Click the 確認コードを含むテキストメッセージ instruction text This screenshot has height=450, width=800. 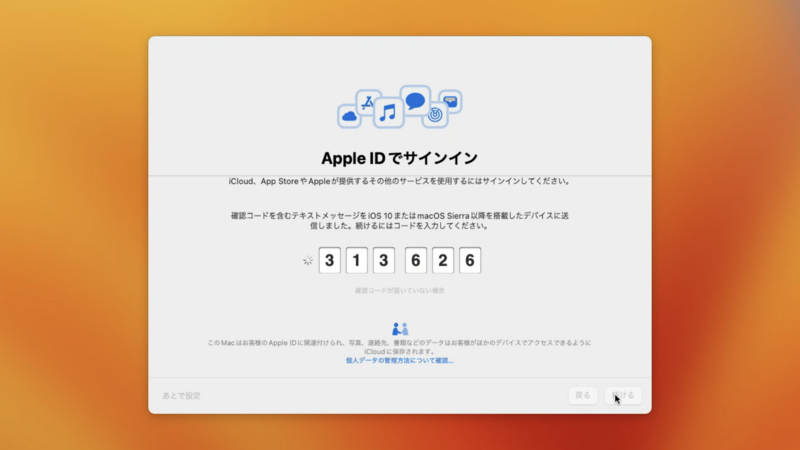(x=399, y=220)
